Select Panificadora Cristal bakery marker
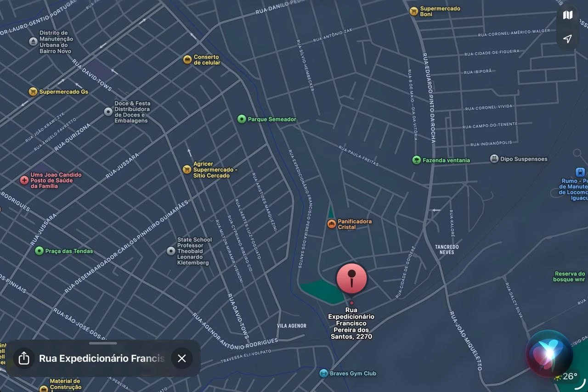The width and height of the screenshot is (588, 392). pyautogui.click(x=331, y=224)
